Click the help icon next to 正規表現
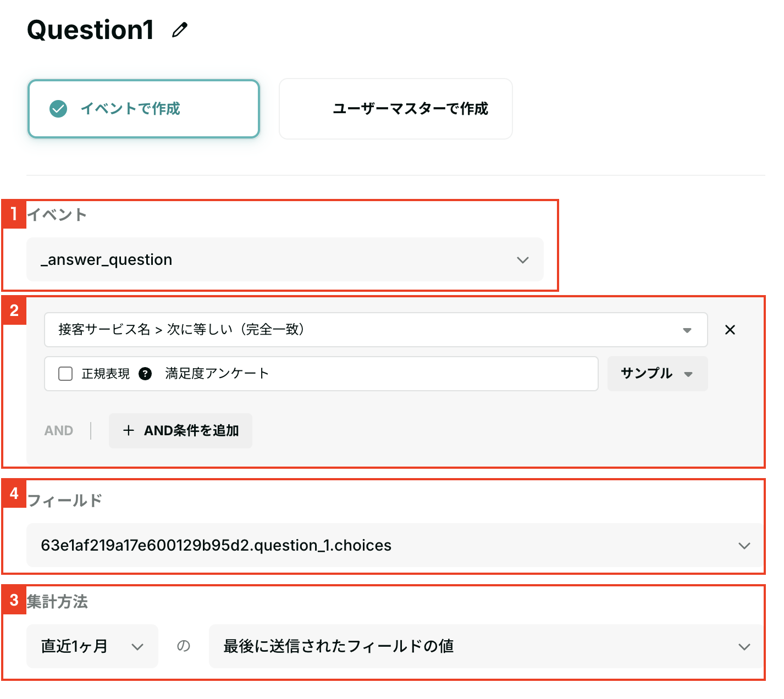This screenshot has height=699, width=784. pos(145,374)
